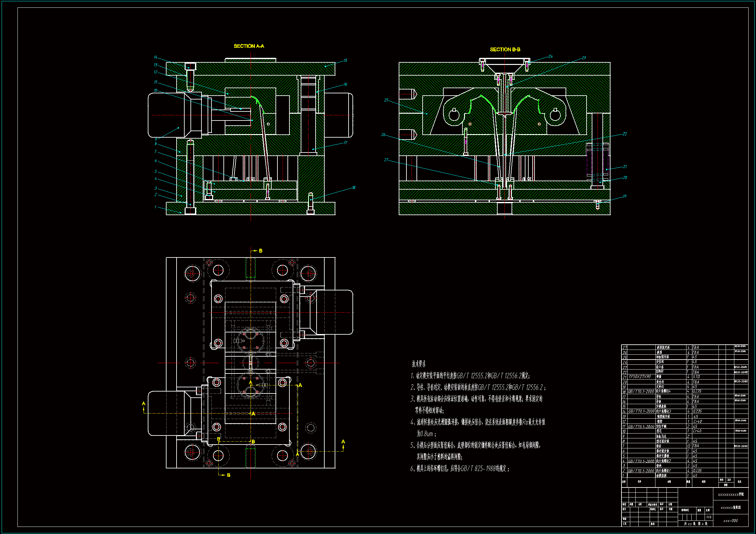Click the SECTION B-B title label
This screenshot has width=756, height=534.
pyautogui.click(x=505, y=49)
